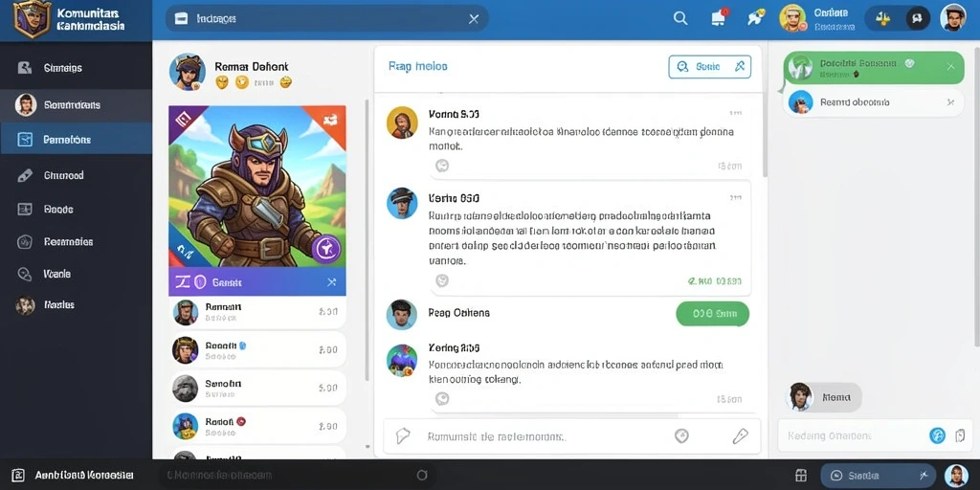The width and height of the screenshot is (980, 490).
Task: Open first player row showing 5:30
Action: [x=256, y=312]
